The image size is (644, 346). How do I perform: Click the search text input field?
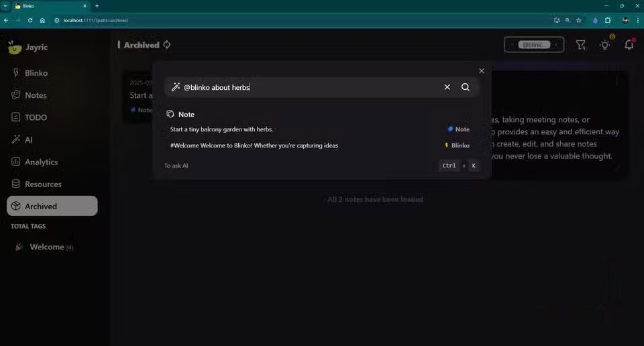click(x=309, y=87)
